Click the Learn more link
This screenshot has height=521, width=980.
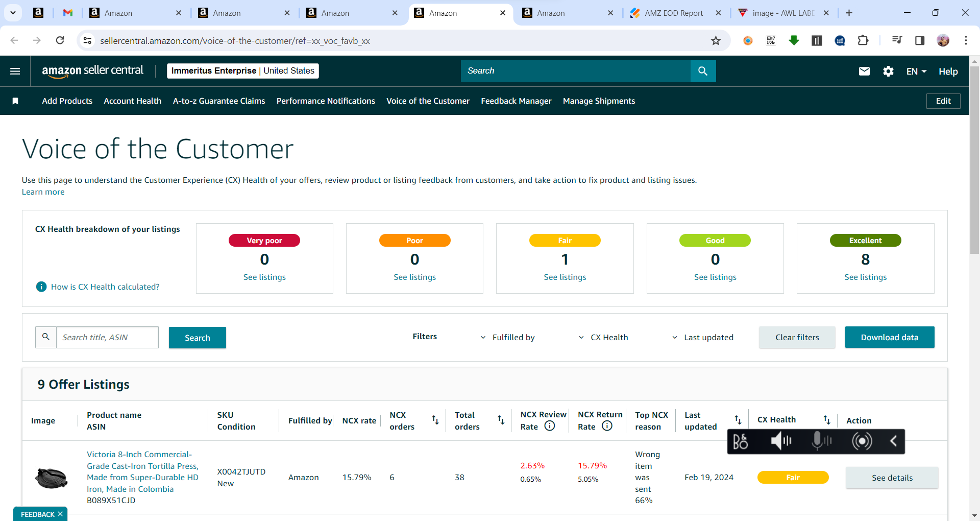pyautogui.click(x=43, y=192)
